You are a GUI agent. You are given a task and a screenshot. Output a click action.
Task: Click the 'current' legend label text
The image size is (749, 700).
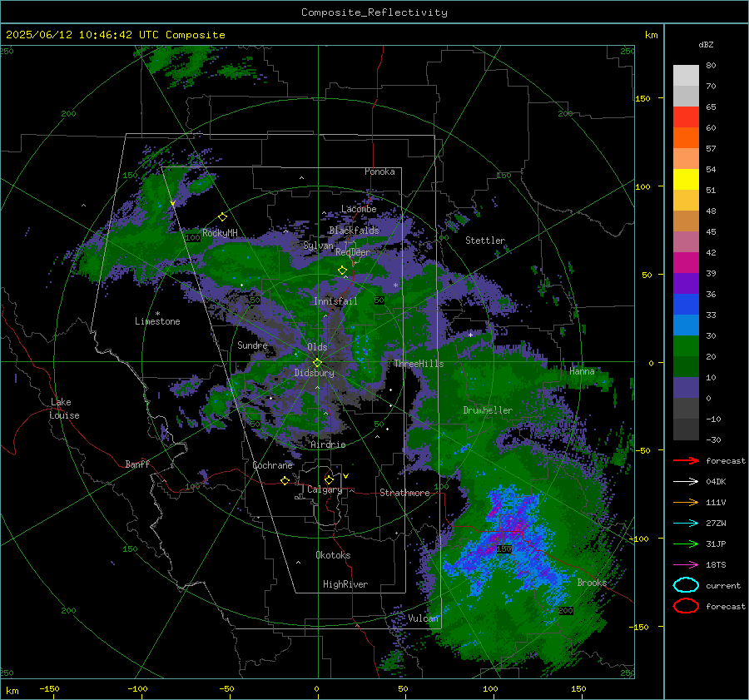coord(723,586)
